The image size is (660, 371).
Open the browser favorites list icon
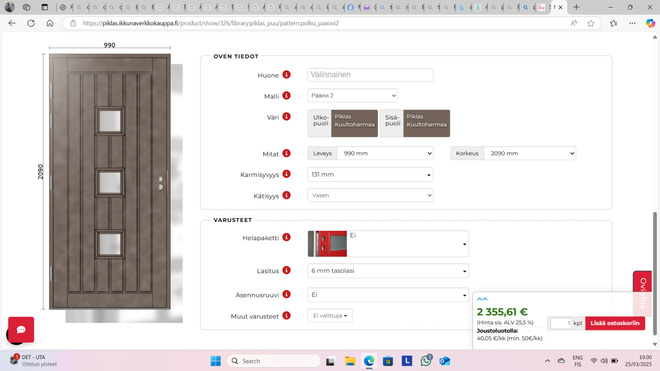click(x=613, y=23)
